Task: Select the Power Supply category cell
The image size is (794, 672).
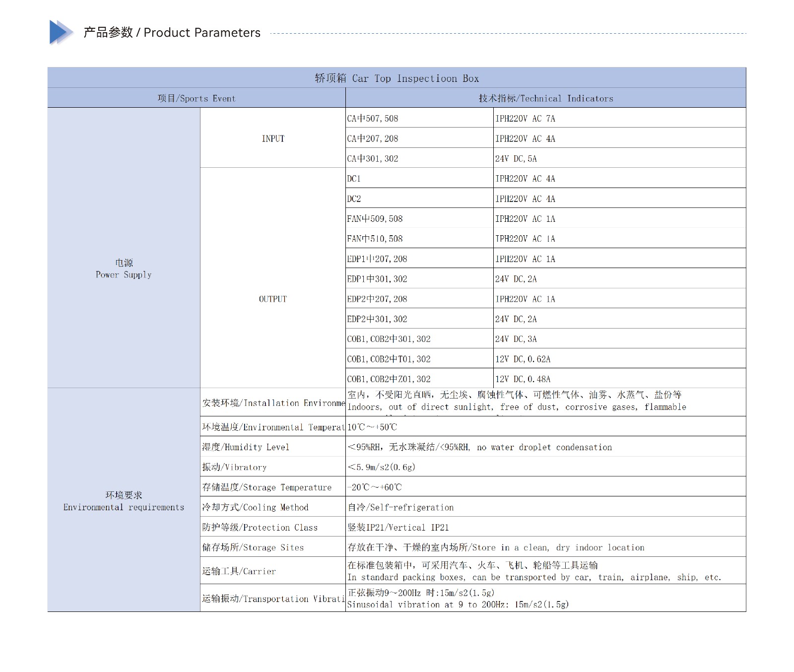Action: coord(124,269)
